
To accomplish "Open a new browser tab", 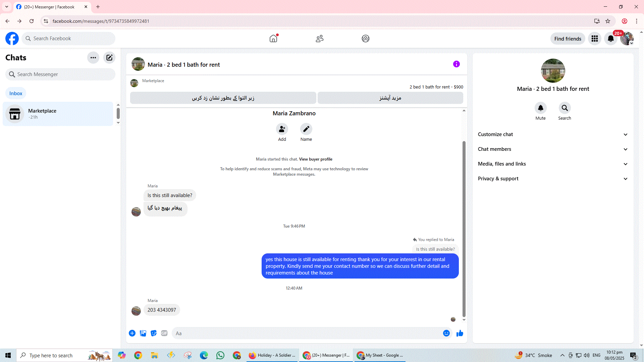I will coord(98,7).
